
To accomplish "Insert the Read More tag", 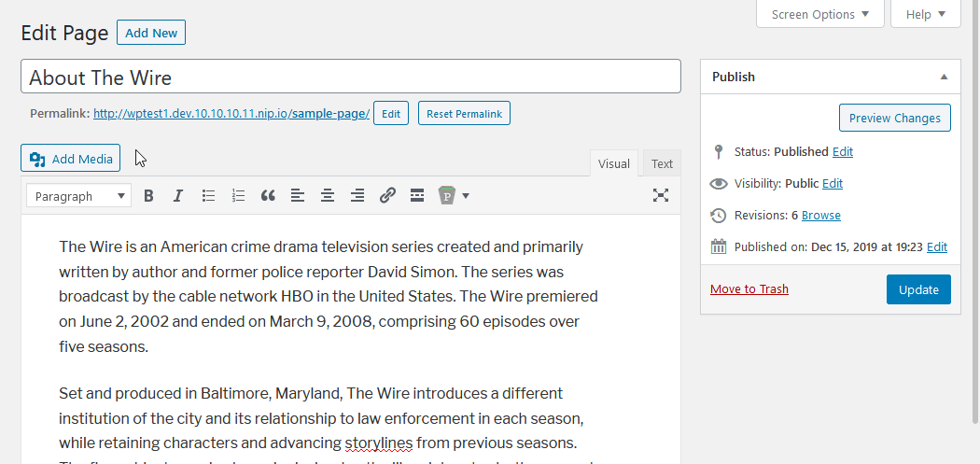I will [417, 196].
